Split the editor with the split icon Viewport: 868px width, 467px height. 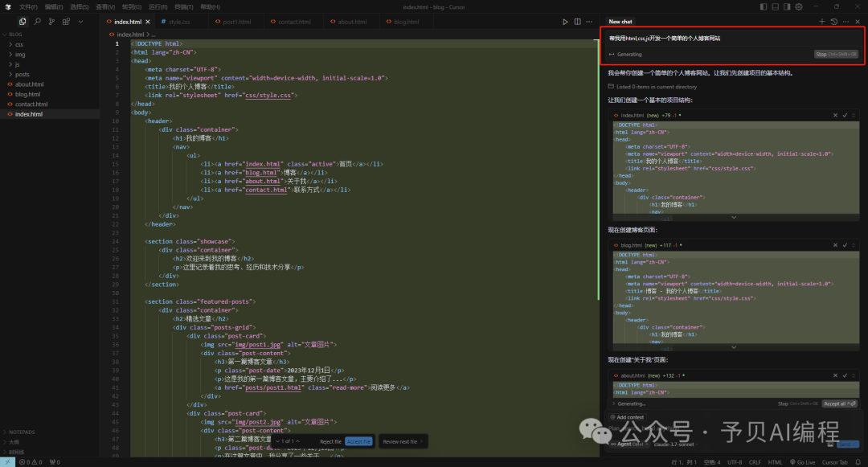click(577, 22)
